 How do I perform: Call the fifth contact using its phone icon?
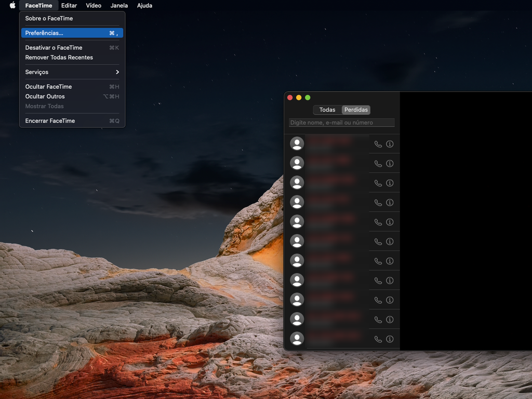(x=378, y=222)
